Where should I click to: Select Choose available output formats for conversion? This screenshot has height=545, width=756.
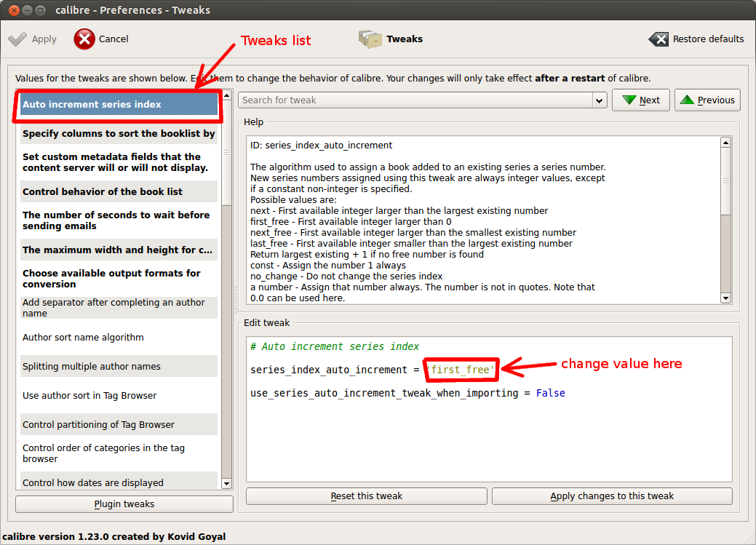[x=119, y=279]
